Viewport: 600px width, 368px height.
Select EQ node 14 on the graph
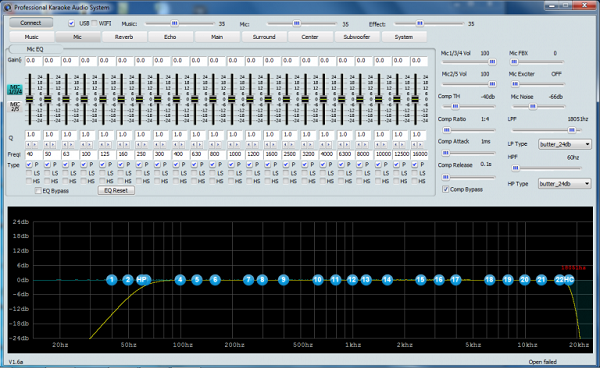point(387,280)
